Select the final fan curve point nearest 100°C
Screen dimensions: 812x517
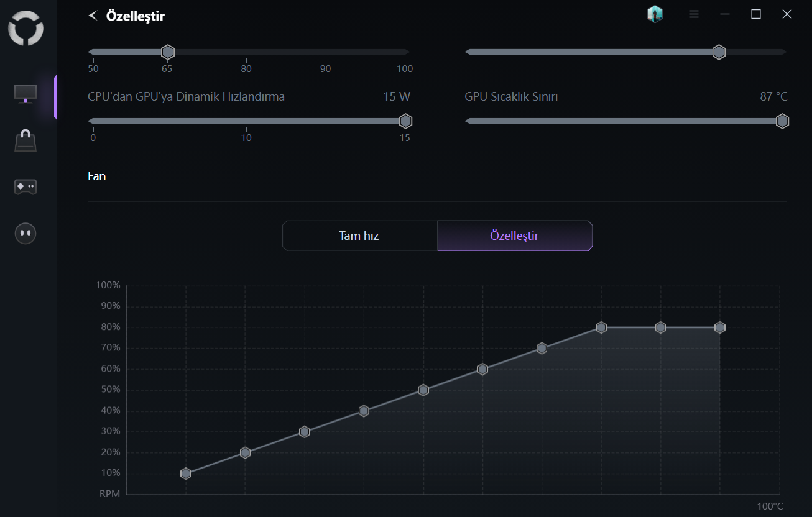pyautogui.click(x=720, y=327)
